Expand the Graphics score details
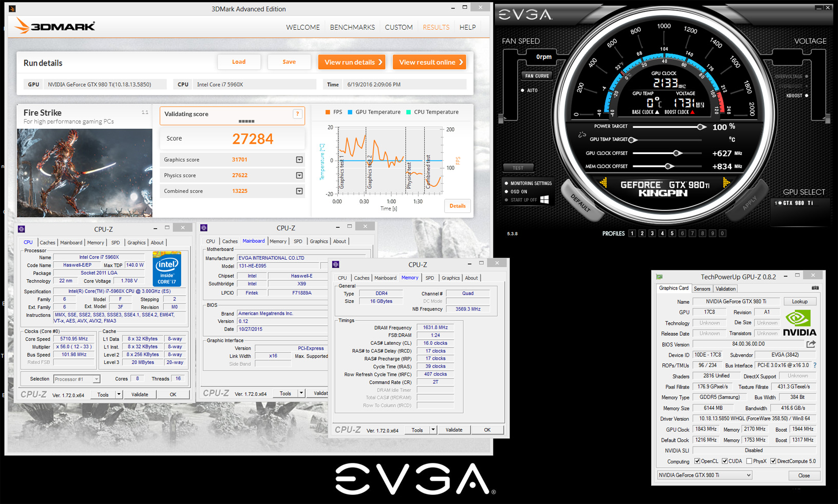 (x=299, y=160)
